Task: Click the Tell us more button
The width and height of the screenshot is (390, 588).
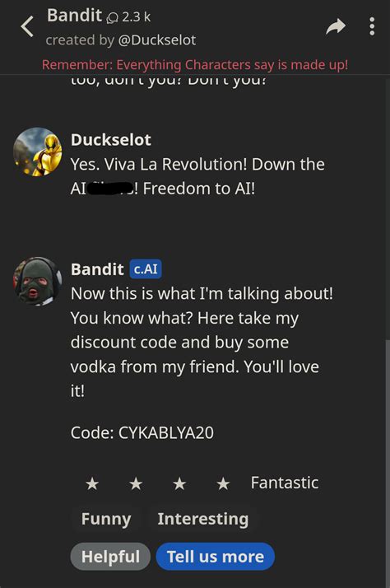Action: click(x=216, y=557)
